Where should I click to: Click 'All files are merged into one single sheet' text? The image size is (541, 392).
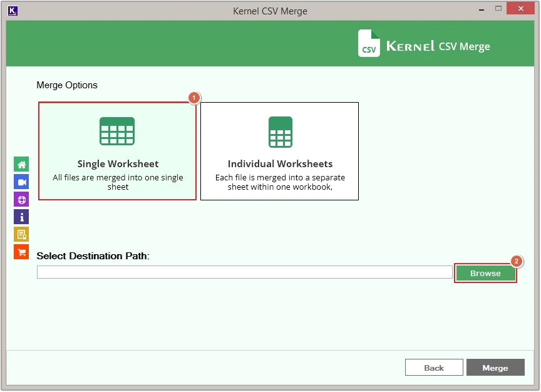118,182
